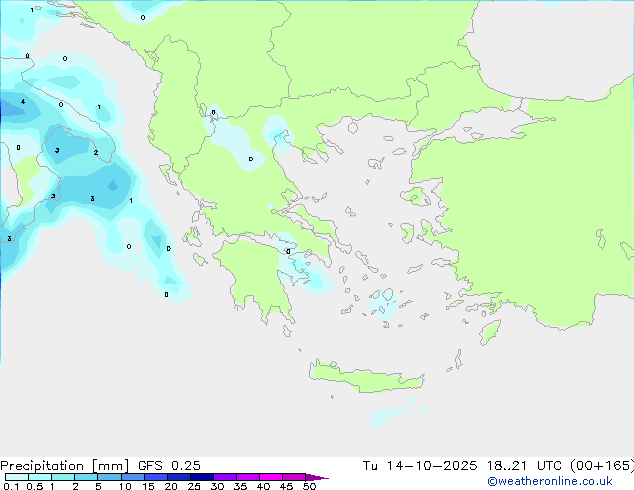The image size is (634, 490).
Task: Click the legend label '40'
Action: pyautogui.click(x=263, y=486)
